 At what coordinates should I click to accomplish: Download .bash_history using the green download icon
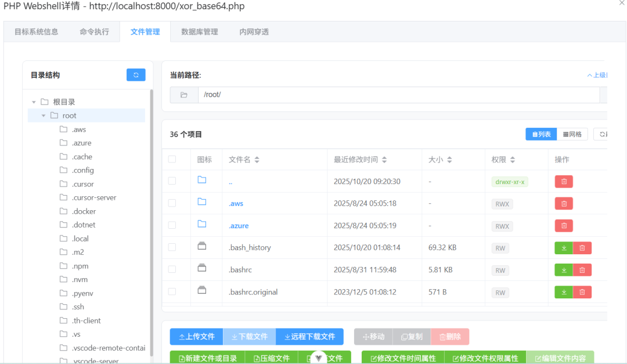pos(563,247)
